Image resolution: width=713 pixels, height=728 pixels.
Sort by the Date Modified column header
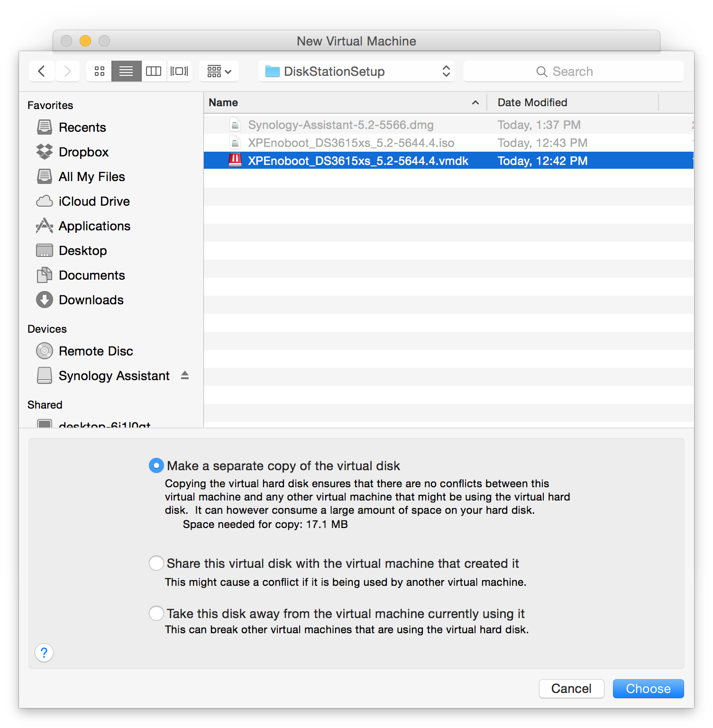(573, 102)
